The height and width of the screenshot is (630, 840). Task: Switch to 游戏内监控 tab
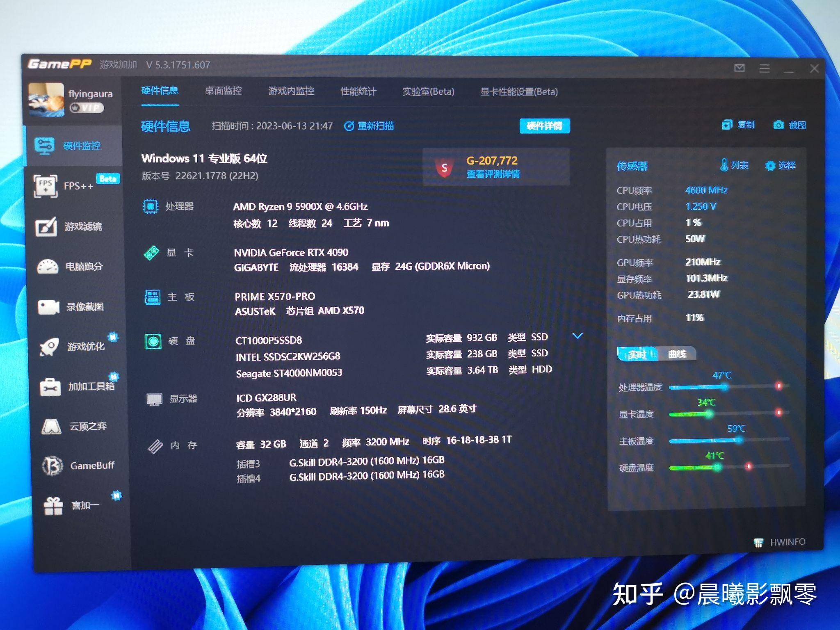[x=291, y=91]
